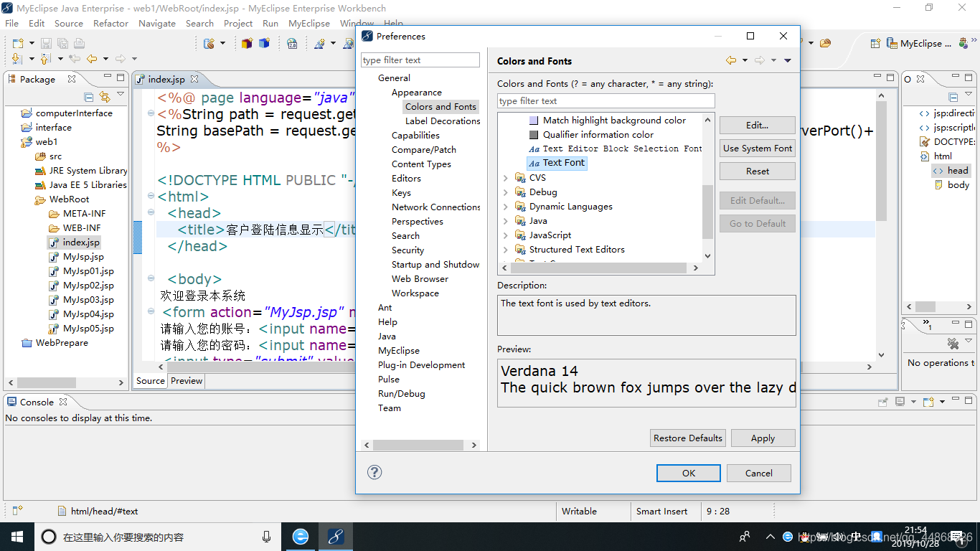Click Cancel in the Preferences dialog
Image resolution: width=980 pixels, height=551 pixels.
758,473
